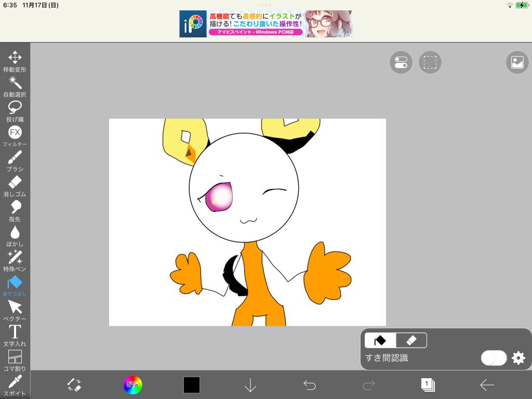
Task: Undo the last action
Action: (310, 385)
